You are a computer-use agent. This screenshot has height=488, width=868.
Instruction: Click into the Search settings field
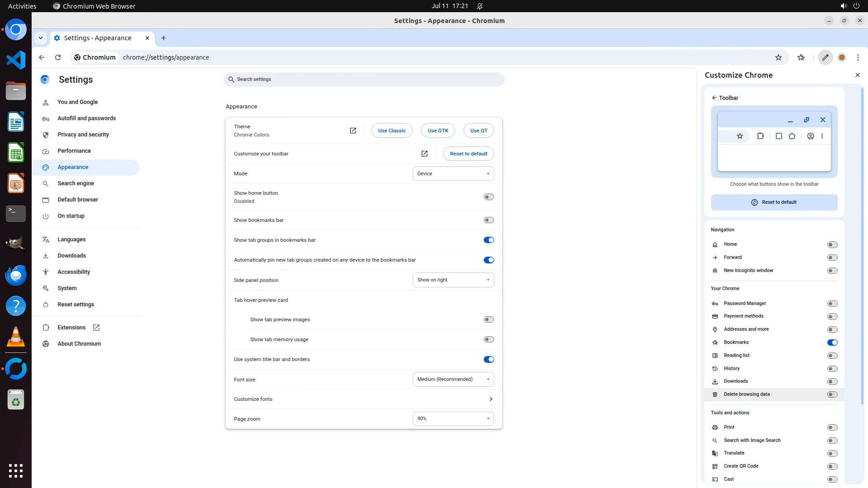pos(364,80)
